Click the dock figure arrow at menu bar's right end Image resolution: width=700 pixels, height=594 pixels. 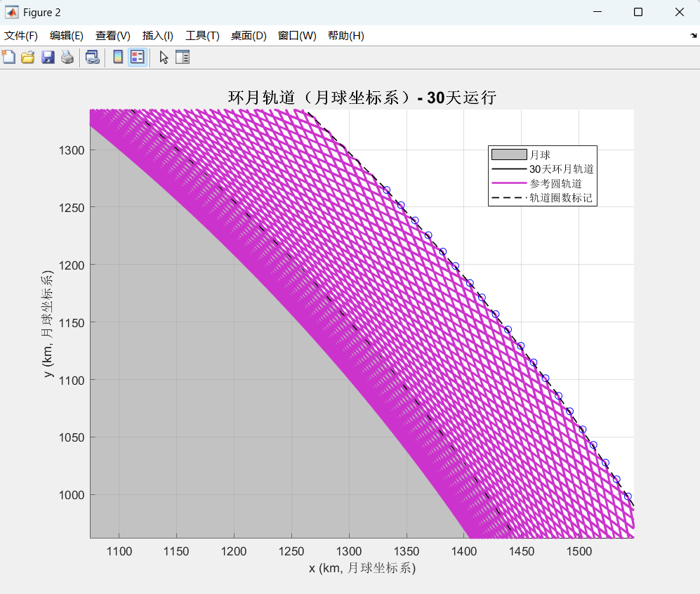click(x=693, y=35)
